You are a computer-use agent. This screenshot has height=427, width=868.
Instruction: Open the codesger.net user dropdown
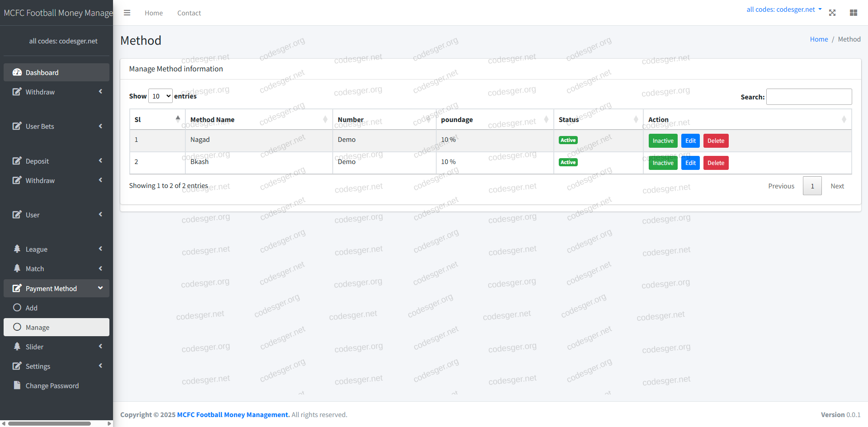coord(784,9)
